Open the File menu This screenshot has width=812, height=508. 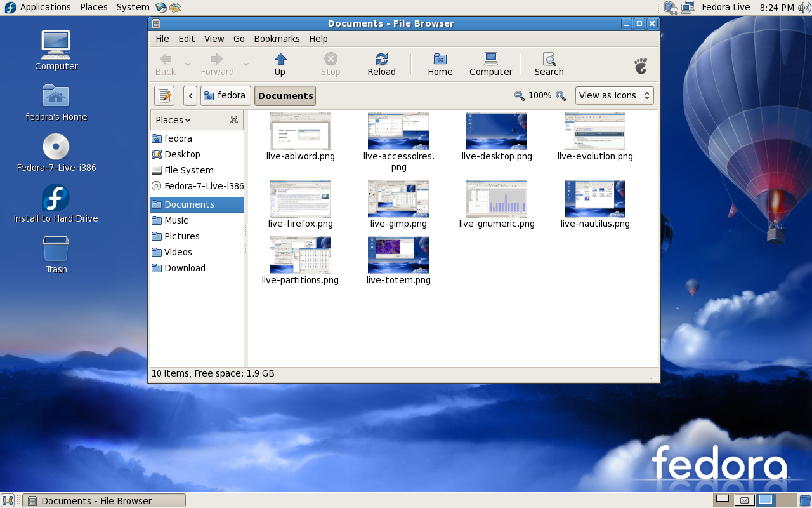(x=162, y=39)
